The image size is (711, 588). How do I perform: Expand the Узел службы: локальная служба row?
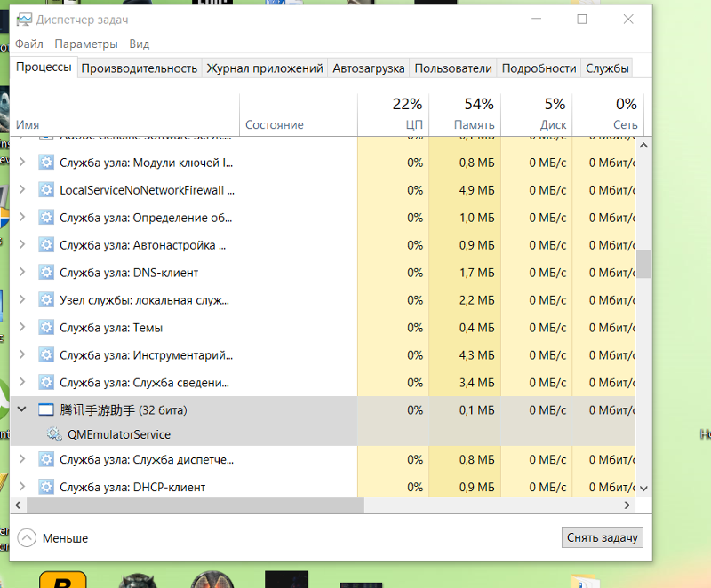click(22, 300)
